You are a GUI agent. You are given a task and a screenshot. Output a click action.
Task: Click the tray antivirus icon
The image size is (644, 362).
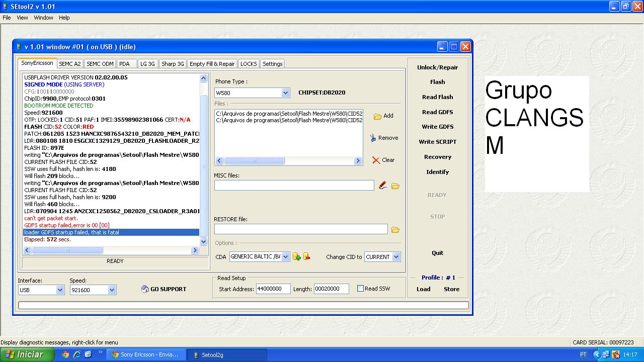[615, 354]
